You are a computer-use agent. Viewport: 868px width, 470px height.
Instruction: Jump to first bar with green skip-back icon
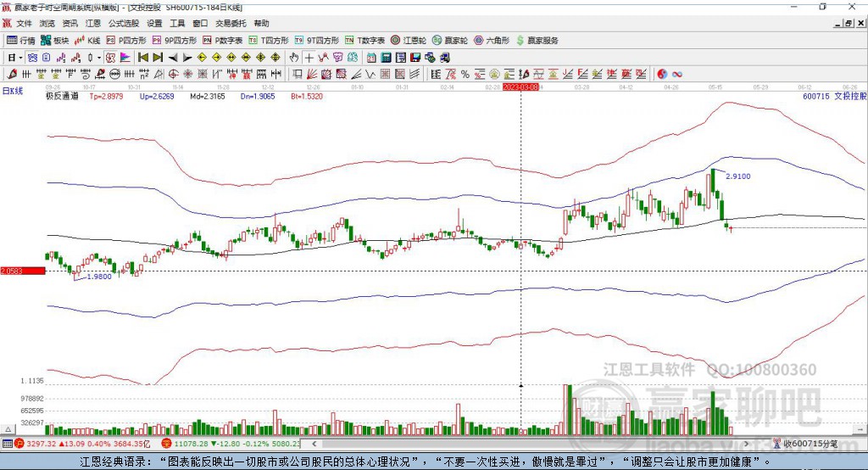(142, 58)
